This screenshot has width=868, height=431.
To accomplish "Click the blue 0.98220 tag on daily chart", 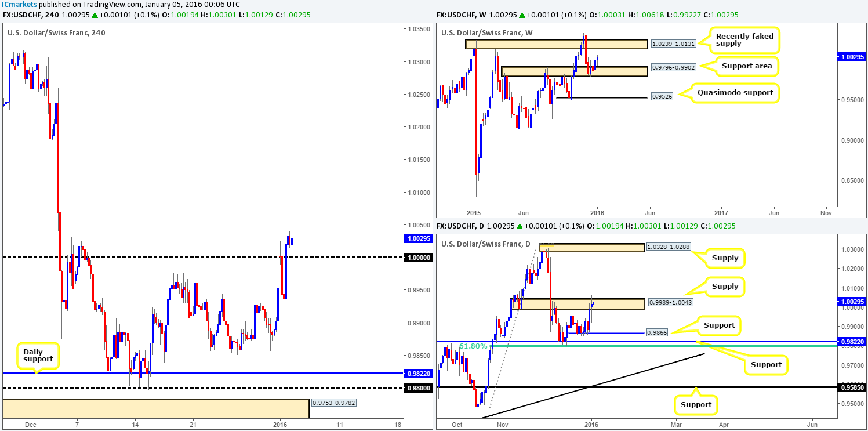I will coord(852,342).
